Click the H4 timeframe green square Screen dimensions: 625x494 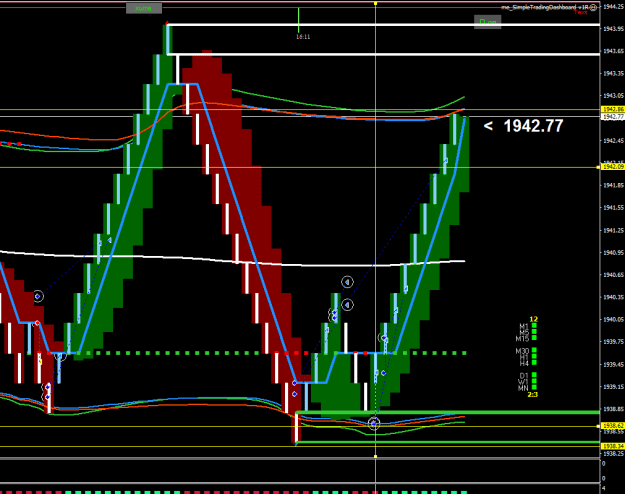pyautogui.click(x=534, y=362)
